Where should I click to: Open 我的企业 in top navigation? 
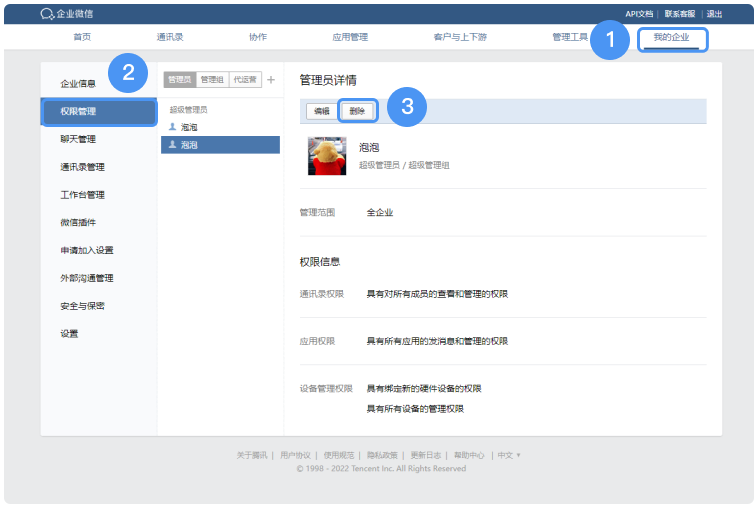(671, 37)
